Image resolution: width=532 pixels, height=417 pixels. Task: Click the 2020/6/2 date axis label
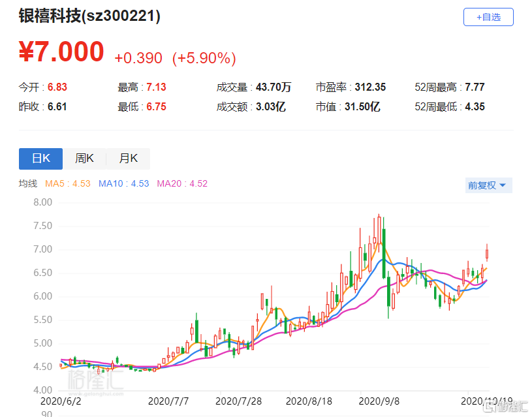point(61,401)
